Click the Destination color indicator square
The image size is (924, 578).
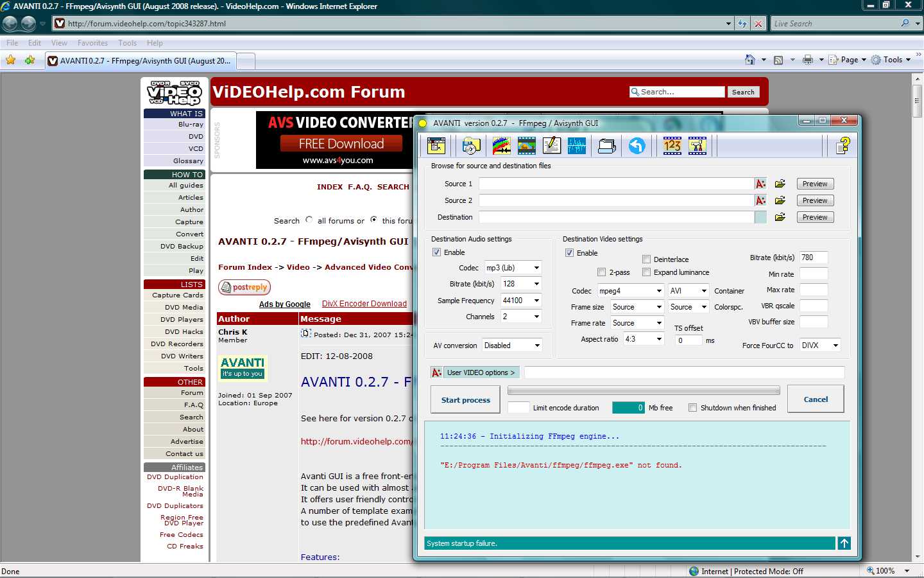pyautogui.click(x=760, y=217)
